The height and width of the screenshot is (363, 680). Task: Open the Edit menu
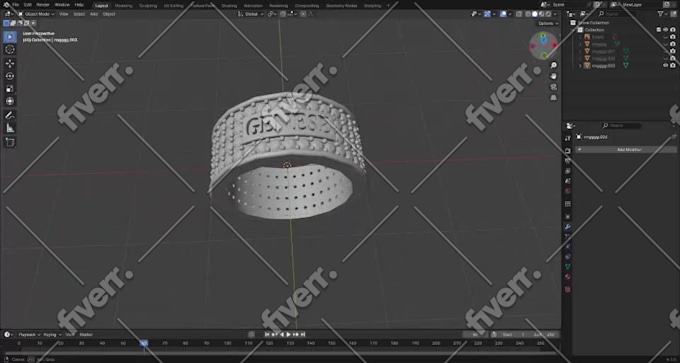(28, 5)
